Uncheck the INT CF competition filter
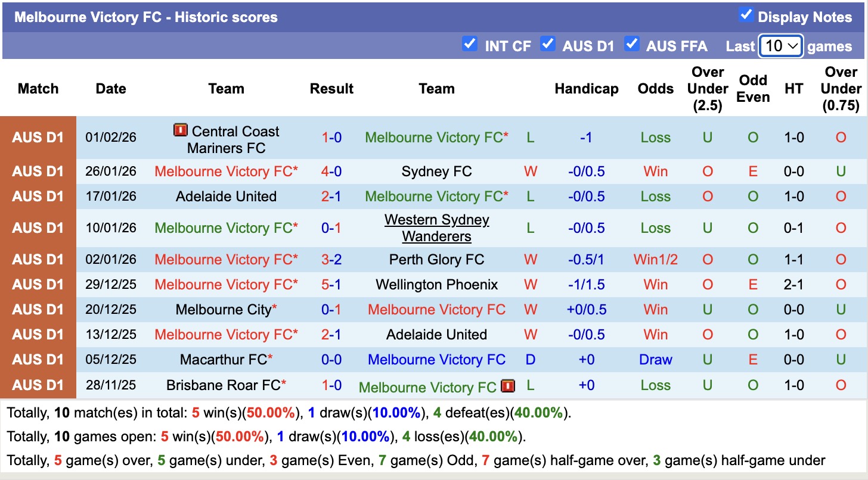Viewport: 868px width, 480px height. pos(470,43)
